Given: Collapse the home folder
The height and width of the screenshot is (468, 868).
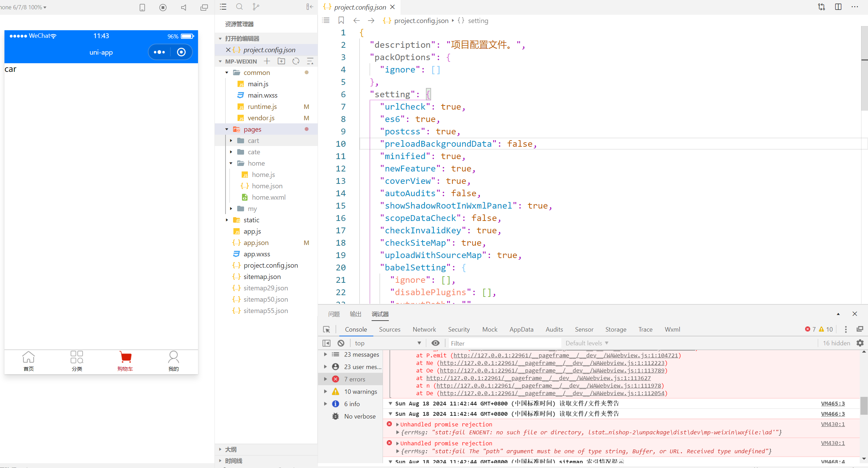Looking at the screenshot, I should pos(256,163).
